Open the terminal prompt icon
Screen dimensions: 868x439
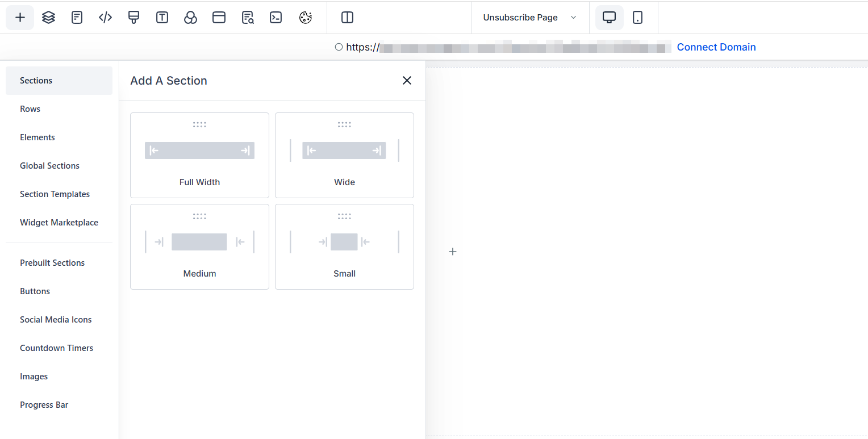tap(276, 18)
